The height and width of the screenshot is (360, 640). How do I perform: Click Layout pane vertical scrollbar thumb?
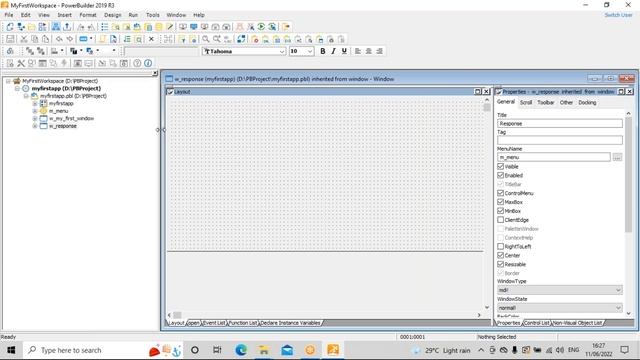487,107
